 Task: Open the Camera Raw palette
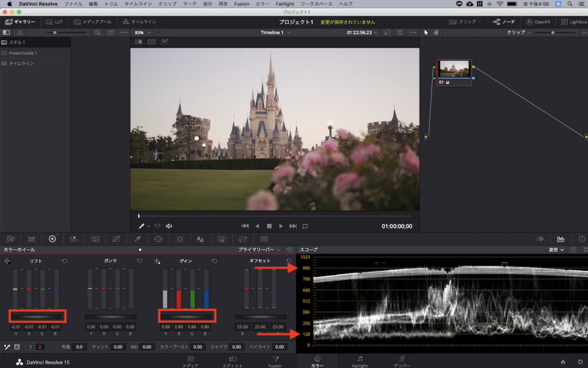10,238
